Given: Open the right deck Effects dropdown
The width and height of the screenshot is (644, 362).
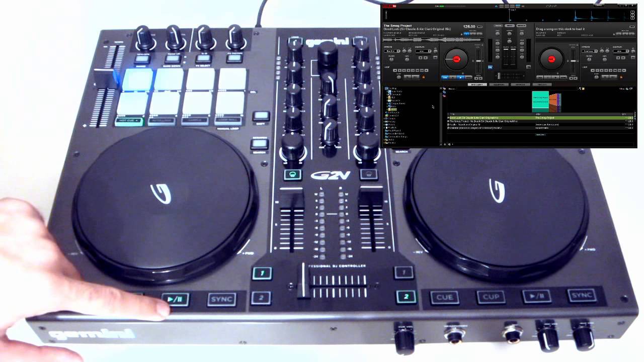Looking at the screenshot, I should pos(590,51).
